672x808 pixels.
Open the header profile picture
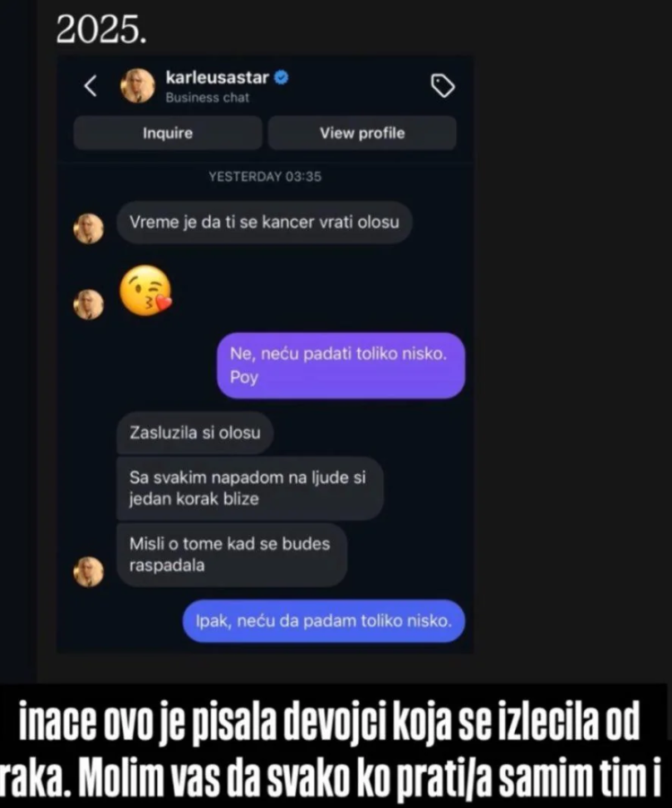137,85
